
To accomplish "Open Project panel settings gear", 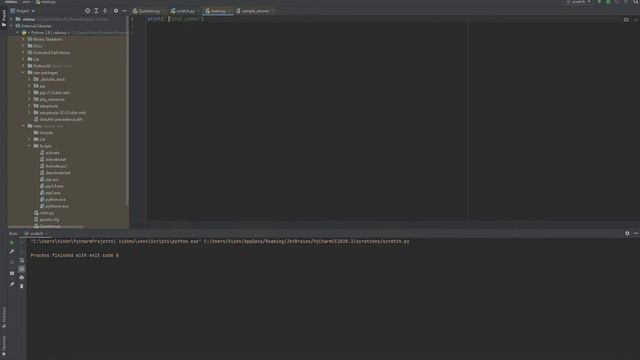I will [x=116, y=11].
